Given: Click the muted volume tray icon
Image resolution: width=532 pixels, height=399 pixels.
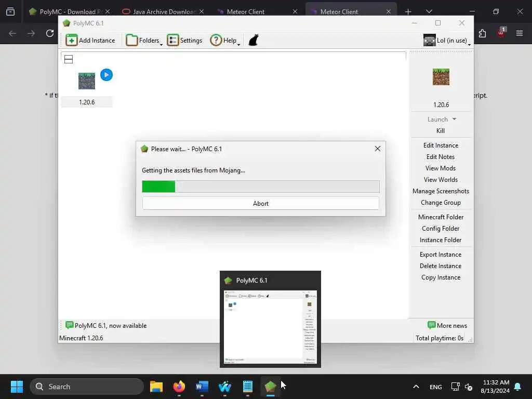Looking at the screenshot, I should pos(469,387).
